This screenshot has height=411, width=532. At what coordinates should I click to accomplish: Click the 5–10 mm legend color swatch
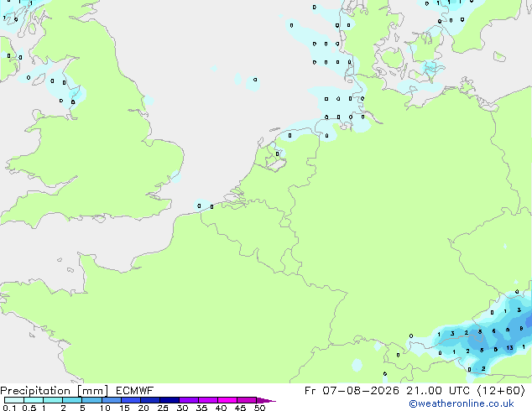(92, 400)
